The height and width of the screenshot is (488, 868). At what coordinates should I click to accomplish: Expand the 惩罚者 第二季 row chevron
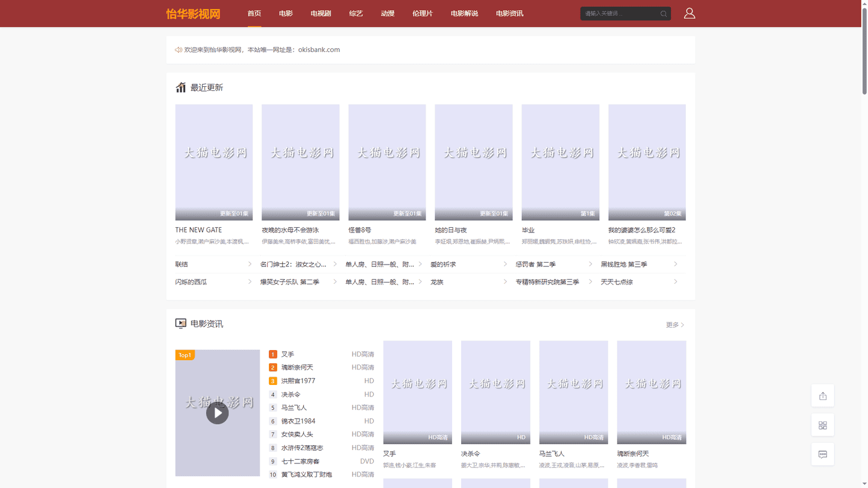click(590, 264)
